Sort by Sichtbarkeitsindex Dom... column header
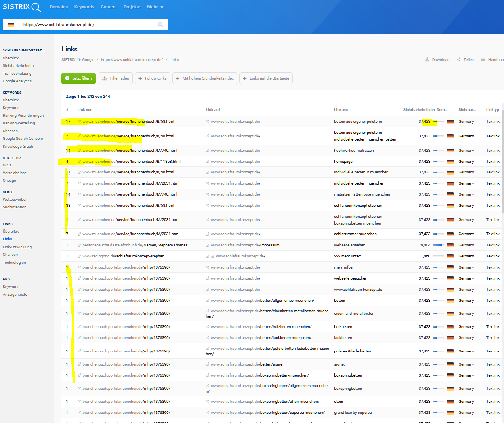The width and height of the screenshot is (504, 423). 426,110
